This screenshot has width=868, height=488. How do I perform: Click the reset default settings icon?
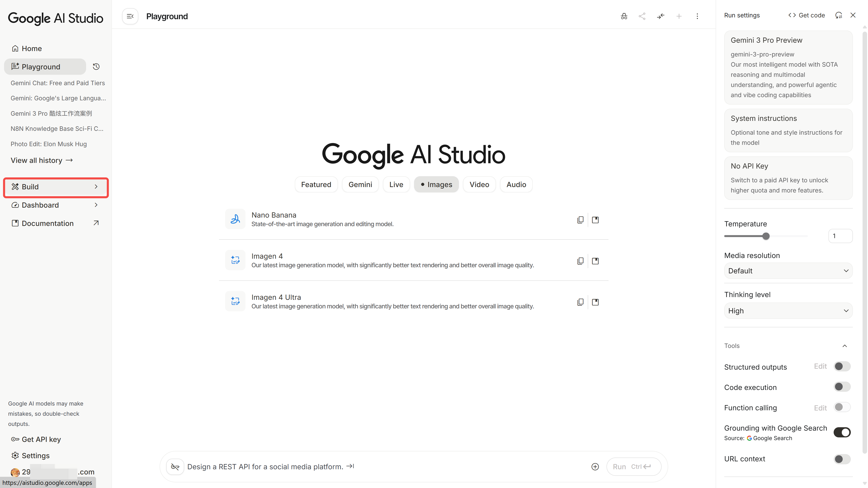pyautogui.click(x=839, y=15)
